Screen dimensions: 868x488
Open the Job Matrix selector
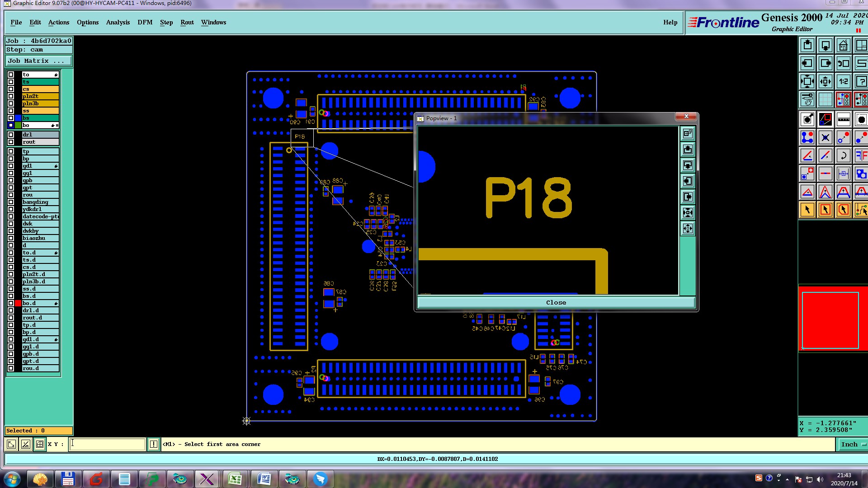(38, 61)
